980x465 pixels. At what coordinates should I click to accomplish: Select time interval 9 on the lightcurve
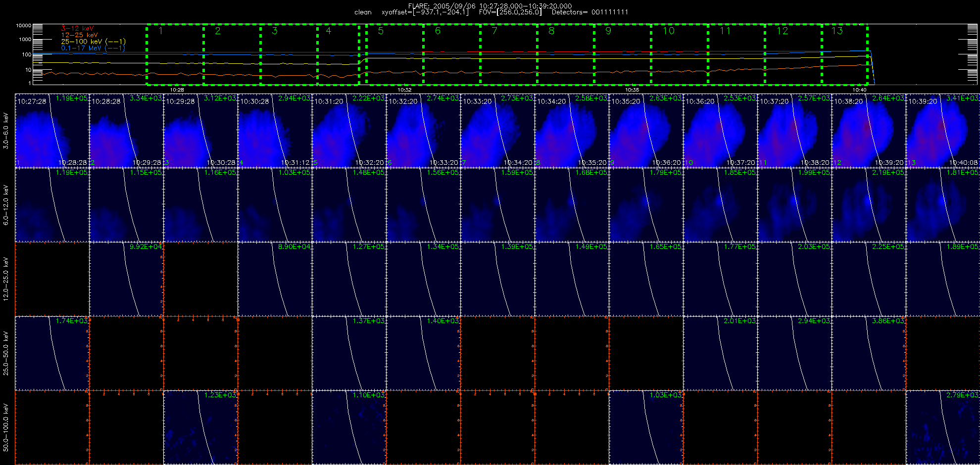[x=622, y=54]
